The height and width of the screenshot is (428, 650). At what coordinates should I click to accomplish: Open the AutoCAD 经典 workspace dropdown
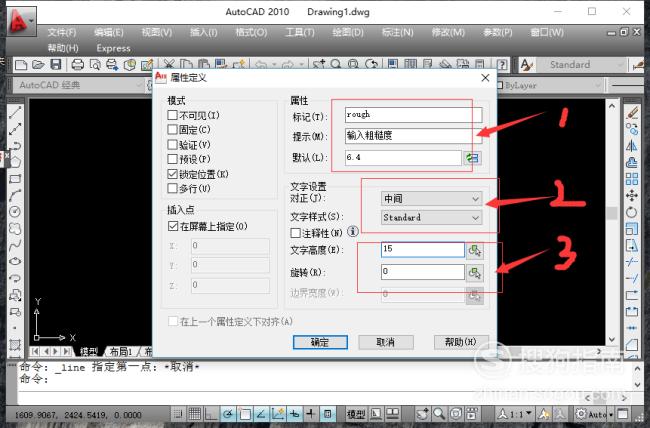[79, 85]
